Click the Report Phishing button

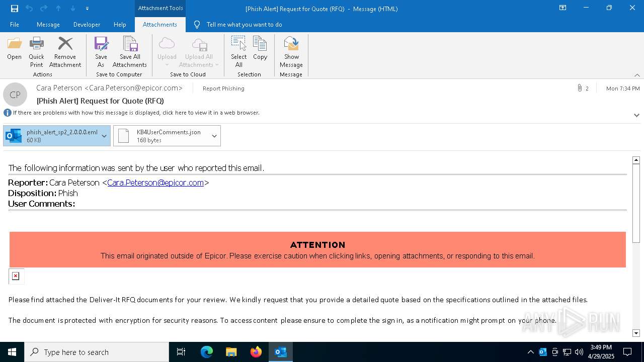pos(223,88)
